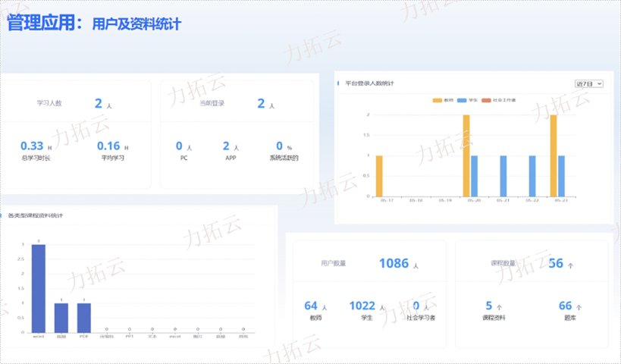
Task: Open the 近7日 date range dropdown
Action: tap(589, 83)
